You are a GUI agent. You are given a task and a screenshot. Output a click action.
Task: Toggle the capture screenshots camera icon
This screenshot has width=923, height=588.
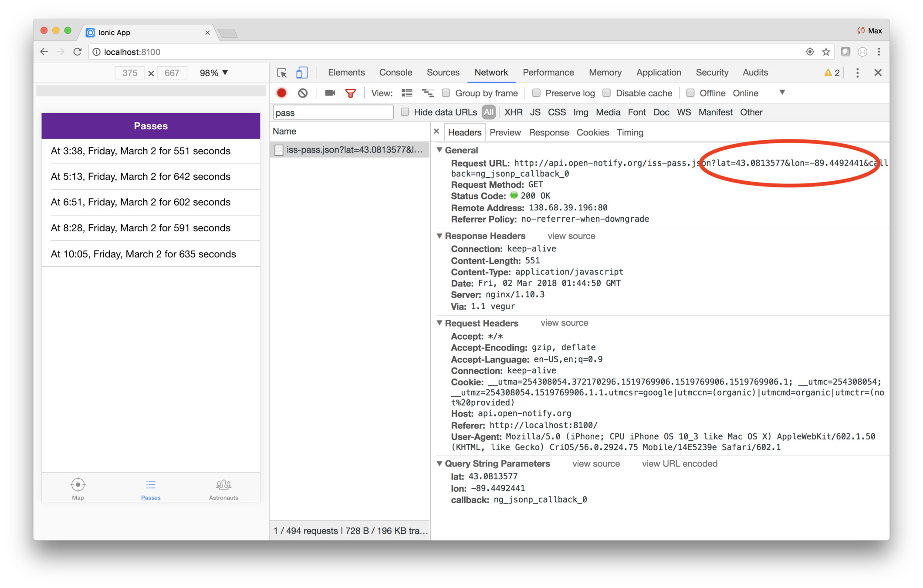(x=330, y=93)
